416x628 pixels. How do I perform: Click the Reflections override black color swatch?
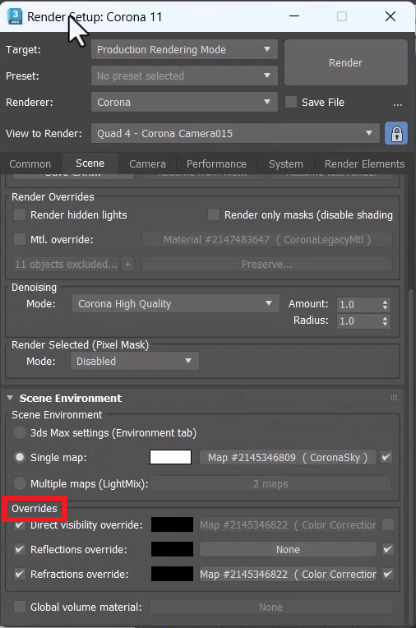tap(172, 550)
